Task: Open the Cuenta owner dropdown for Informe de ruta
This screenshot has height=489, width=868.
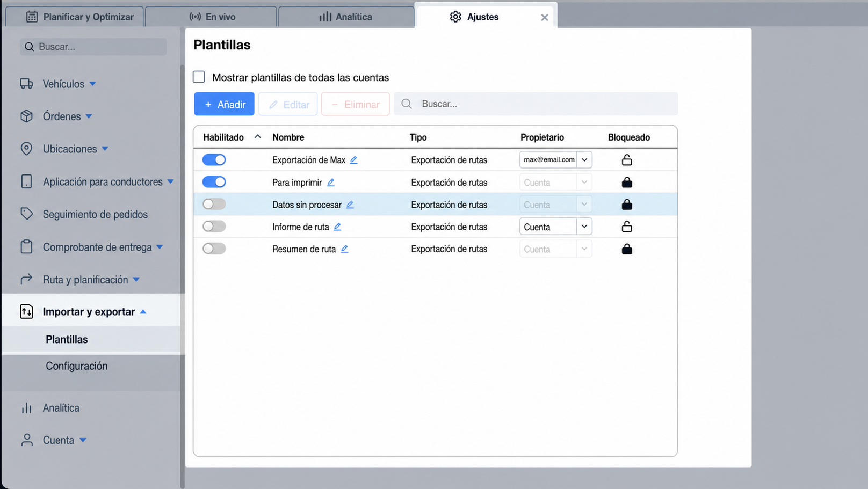Action: tap(584, 227)
